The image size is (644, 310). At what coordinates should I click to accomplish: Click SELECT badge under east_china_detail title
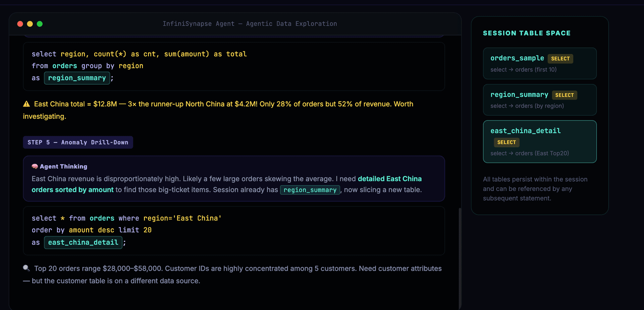coord(506,143)
